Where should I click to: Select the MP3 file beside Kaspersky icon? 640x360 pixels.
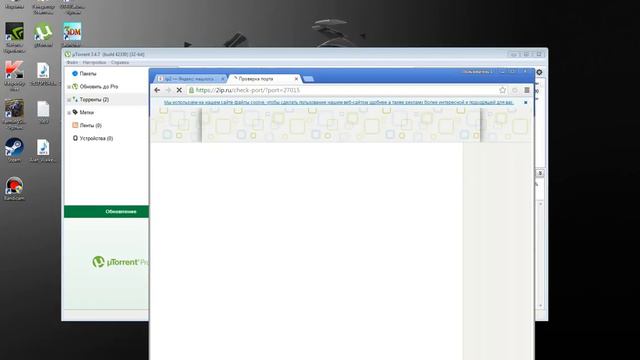tap(43, 73)
